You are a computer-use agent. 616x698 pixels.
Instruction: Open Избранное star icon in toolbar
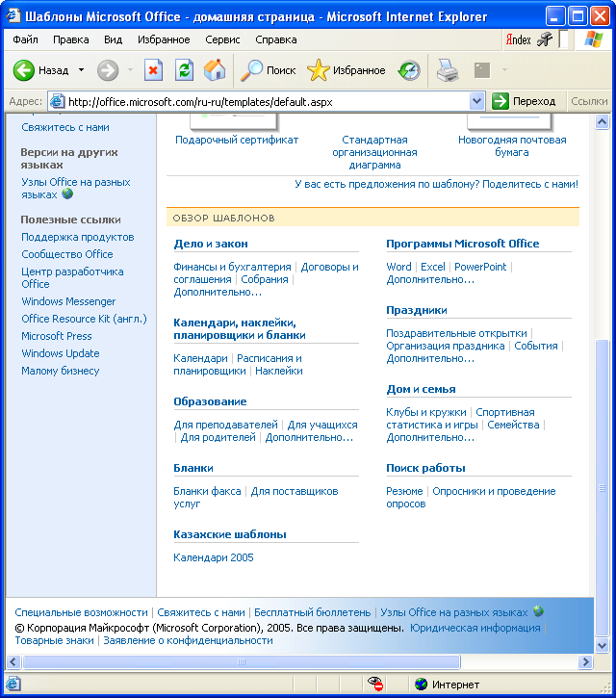point(319,70)
